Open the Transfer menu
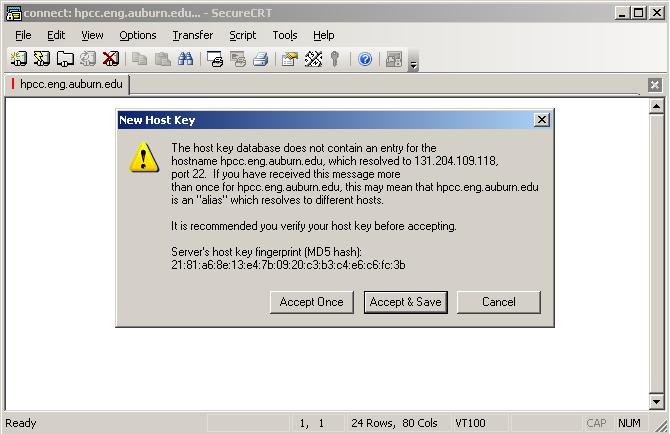 click(193, 35)
